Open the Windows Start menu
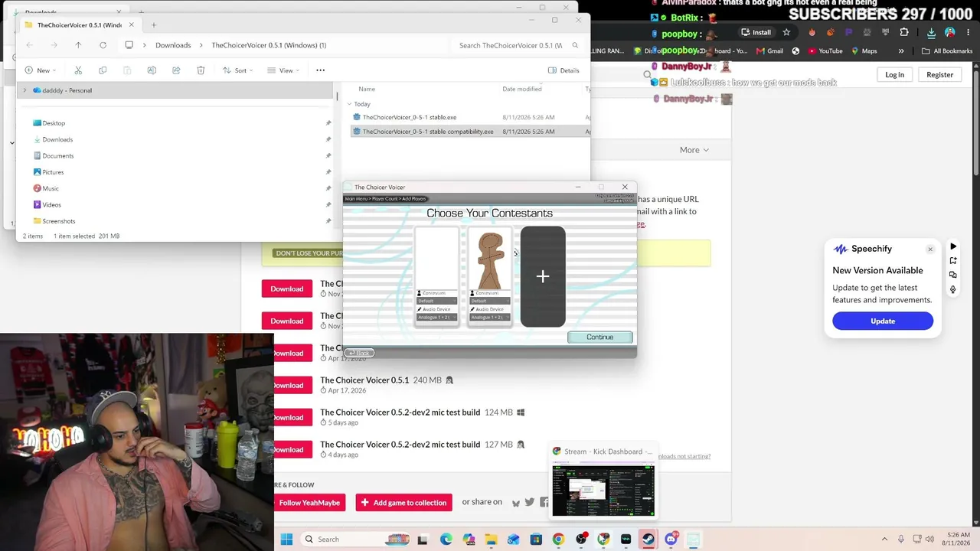This screenshot has width=980, height=551. 286,540
